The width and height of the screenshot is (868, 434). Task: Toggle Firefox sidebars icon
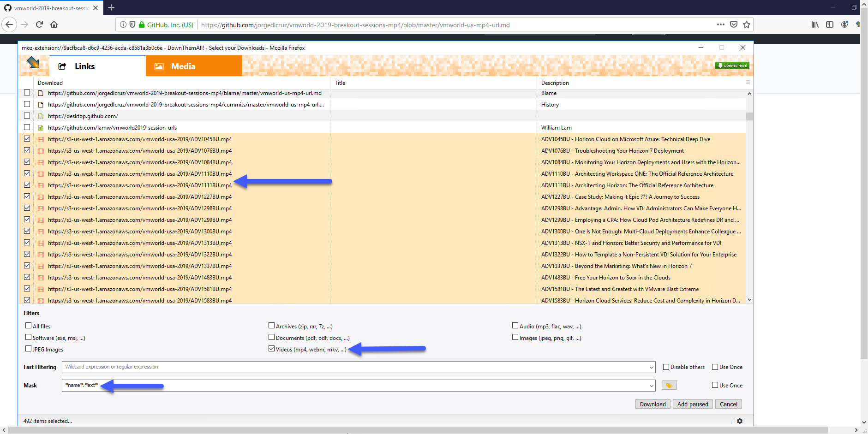point(830,24)
